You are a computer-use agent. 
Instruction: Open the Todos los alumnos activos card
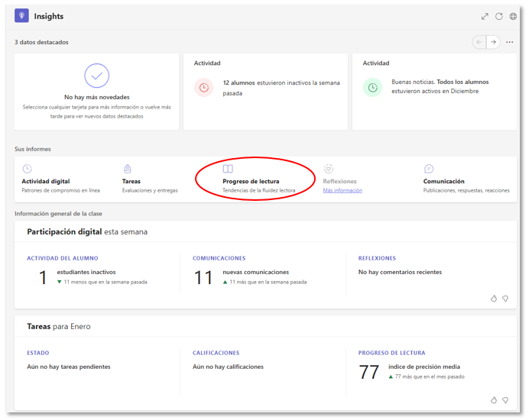[433, 88]
